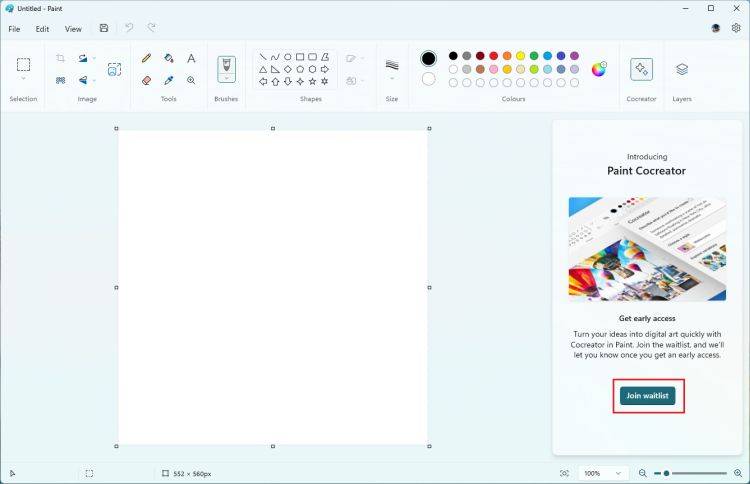Screen dimensions: 750x484
Task: Choose the Hexagon shape
Action: coord(312,69)
